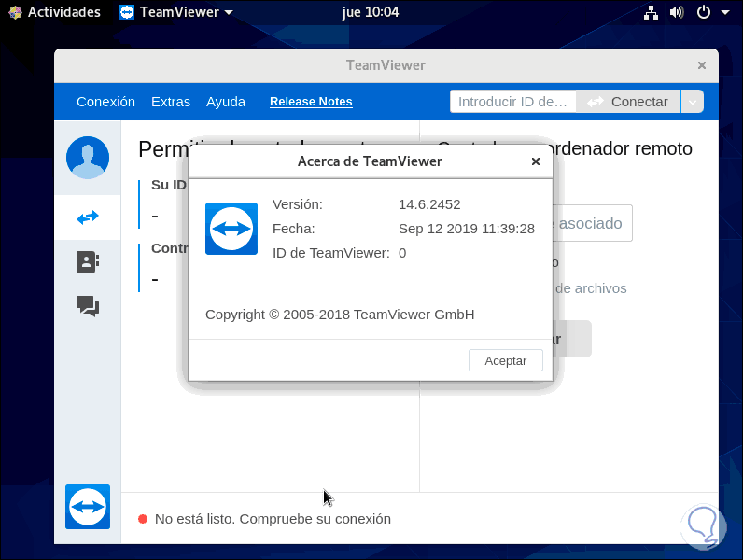Click the Aceptar button
This screenshot has width=743, height=560.
point(506,360)
